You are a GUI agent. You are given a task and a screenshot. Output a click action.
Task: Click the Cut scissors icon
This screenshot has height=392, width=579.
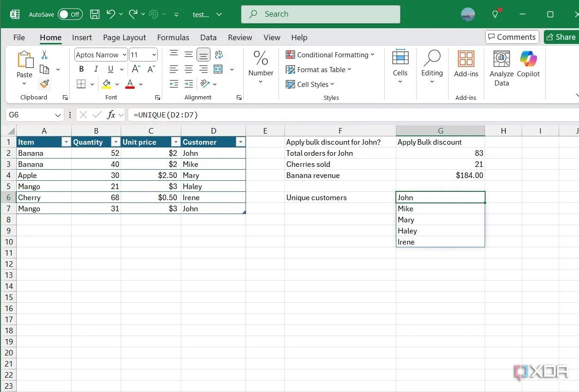point(44,55)
